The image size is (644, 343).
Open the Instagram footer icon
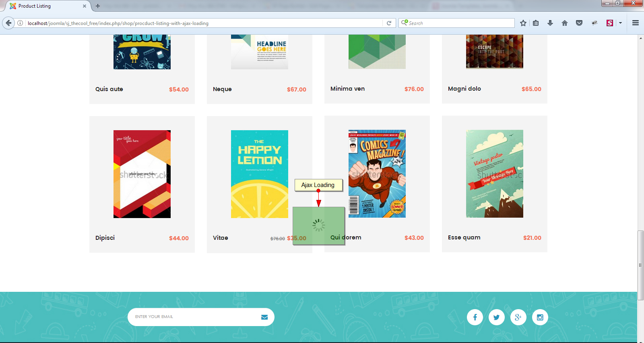pyautogui.click(x=540, y=317)
